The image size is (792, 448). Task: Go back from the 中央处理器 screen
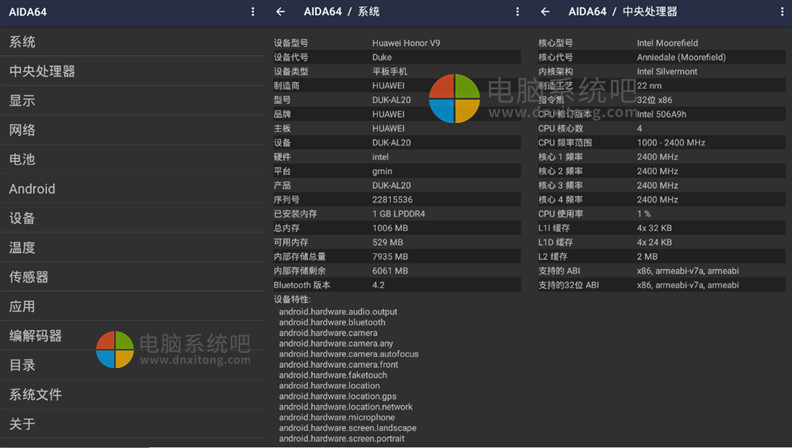[x=546, y=12]
